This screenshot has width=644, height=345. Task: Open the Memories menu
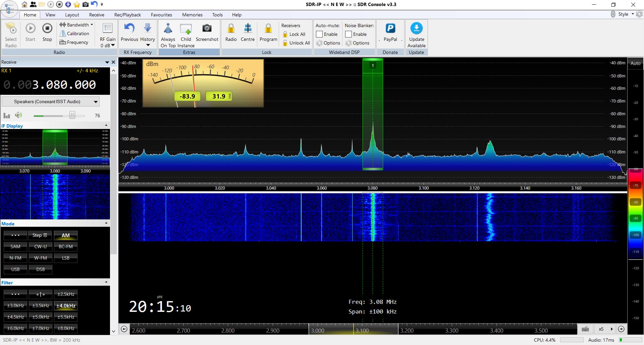(192, 15)
